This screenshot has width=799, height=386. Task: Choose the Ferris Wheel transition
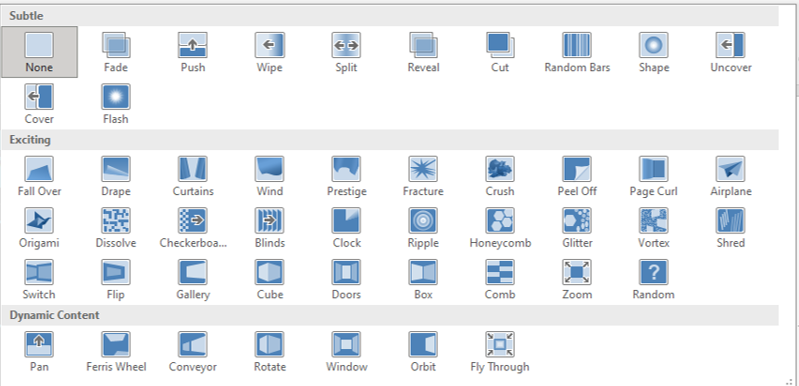pos(116,351)
